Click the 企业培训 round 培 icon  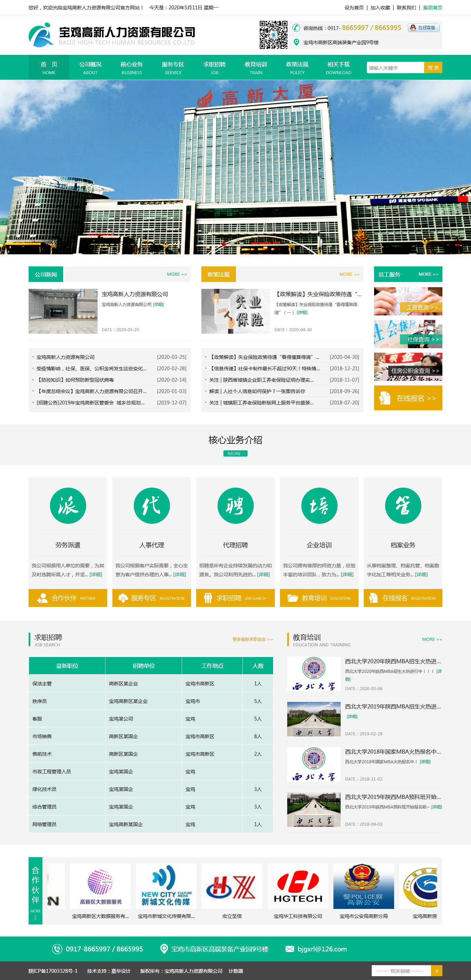(319, 506)
